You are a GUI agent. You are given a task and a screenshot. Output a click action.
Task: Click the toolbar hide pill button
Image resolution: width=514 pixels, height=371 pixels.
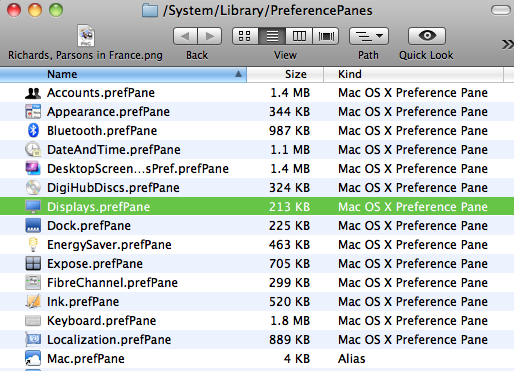[x=501, y=10]
